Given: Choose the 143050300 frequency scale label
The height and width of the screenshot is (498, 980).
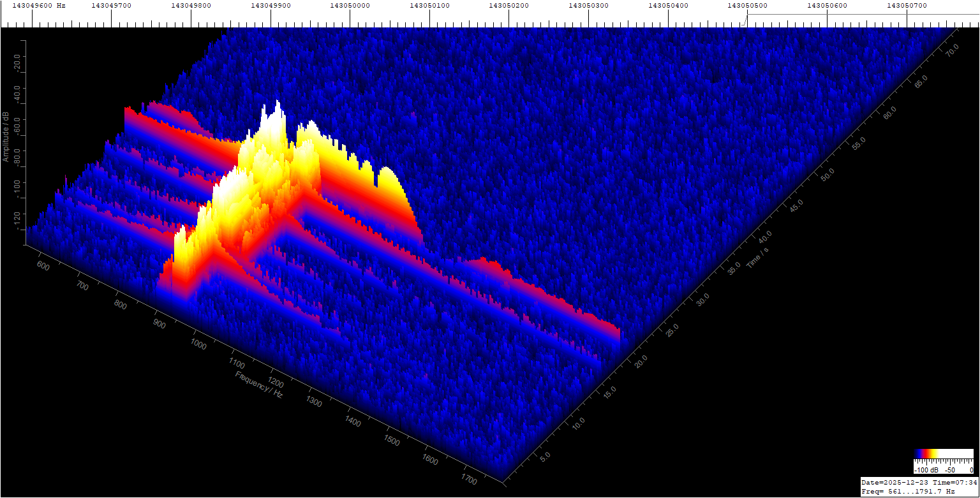Looking at the screenshot, I should [589, 5].
